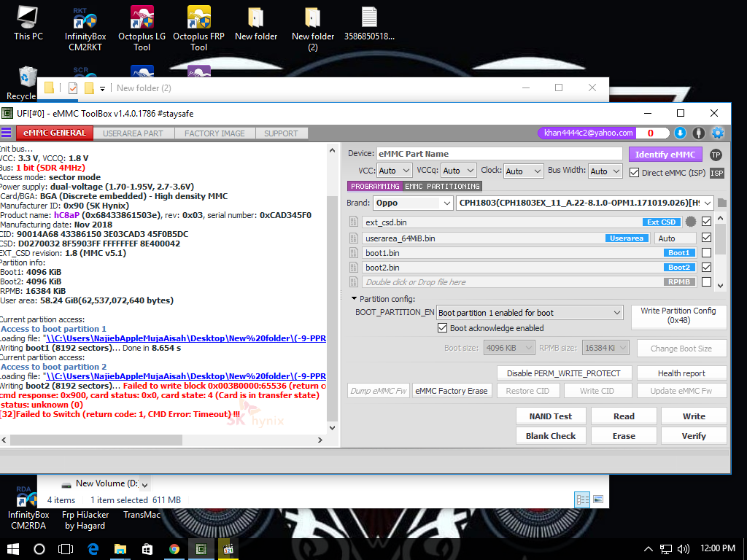Check the RPMB row checkbox
The image size is (747, 560).
[706, 282]
